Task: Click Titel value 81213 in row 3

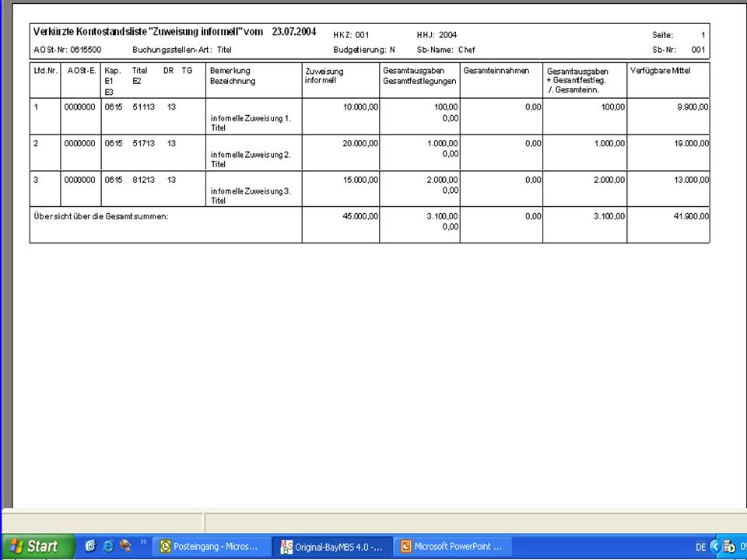Action: click(x=143, y=180)
